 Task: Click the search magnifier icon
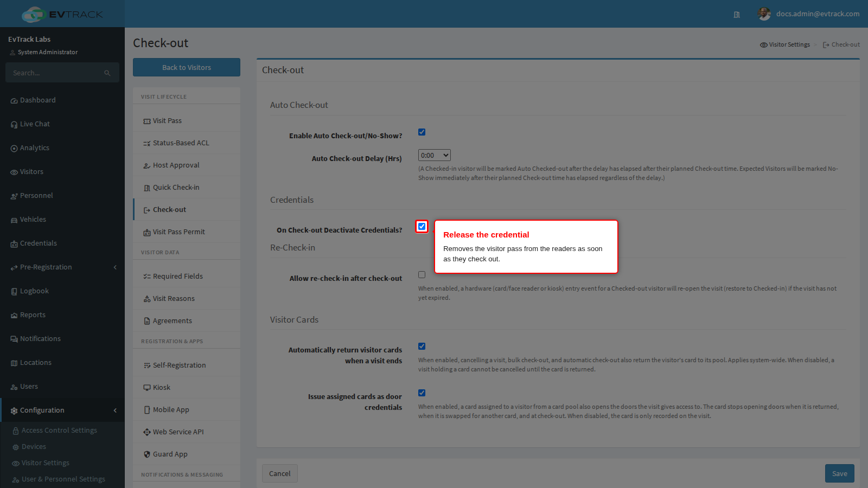pyautogui.click(x=107, y=73)
